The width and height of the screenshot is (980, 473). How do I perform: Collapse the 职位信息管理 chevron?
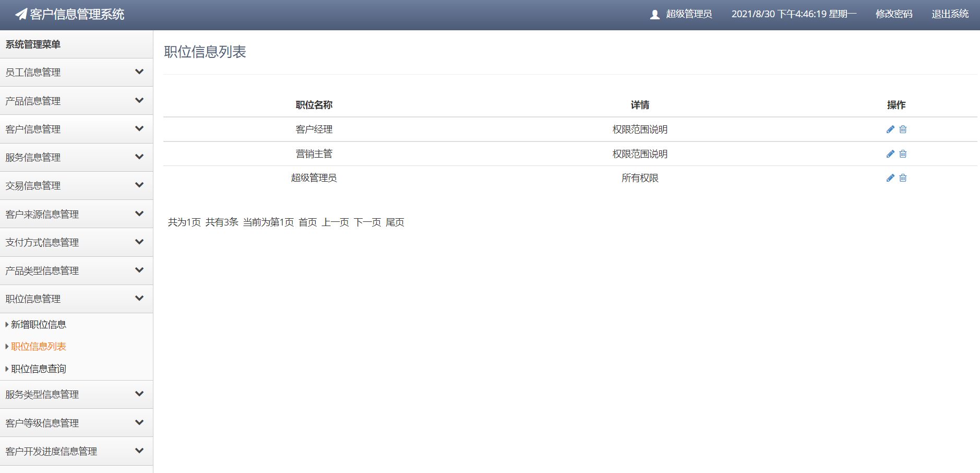point(139,298)
